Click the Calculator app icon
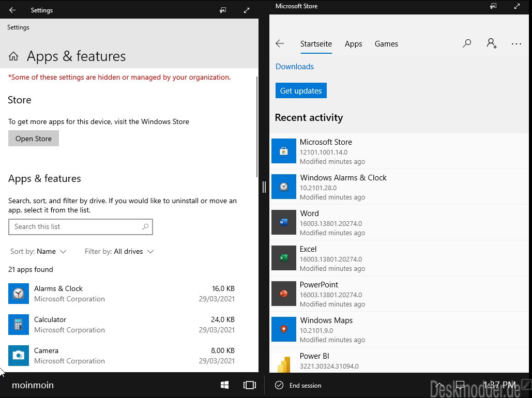This screenshot has width=532, height=398. pyautogui.click(x=18, y=325)
